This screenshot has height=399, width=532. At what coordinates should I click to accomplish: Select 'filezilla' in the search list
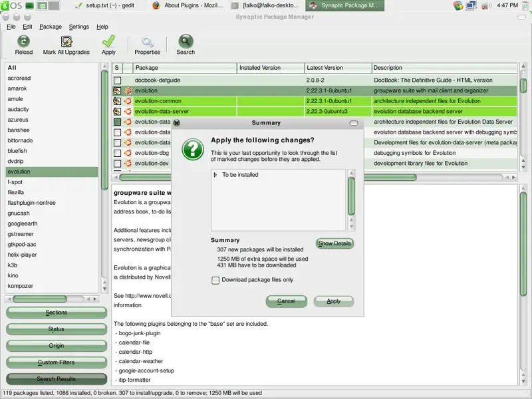pos(52,192)
